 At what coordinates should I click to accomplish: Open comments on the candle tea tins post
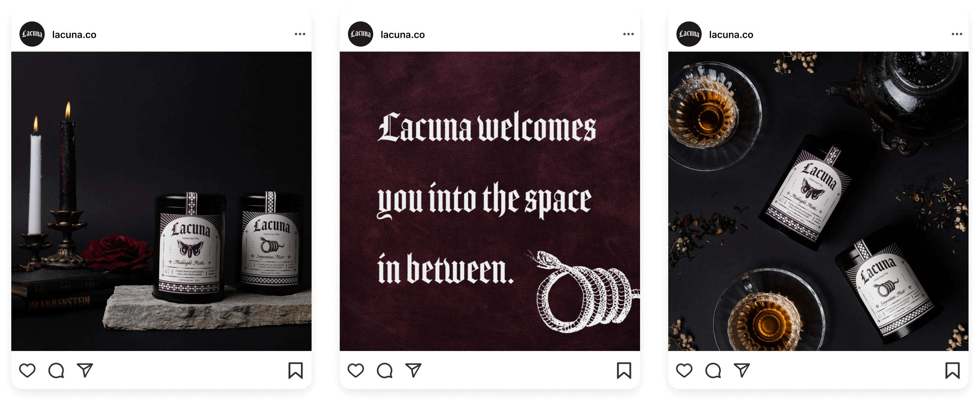pos(56,370)
